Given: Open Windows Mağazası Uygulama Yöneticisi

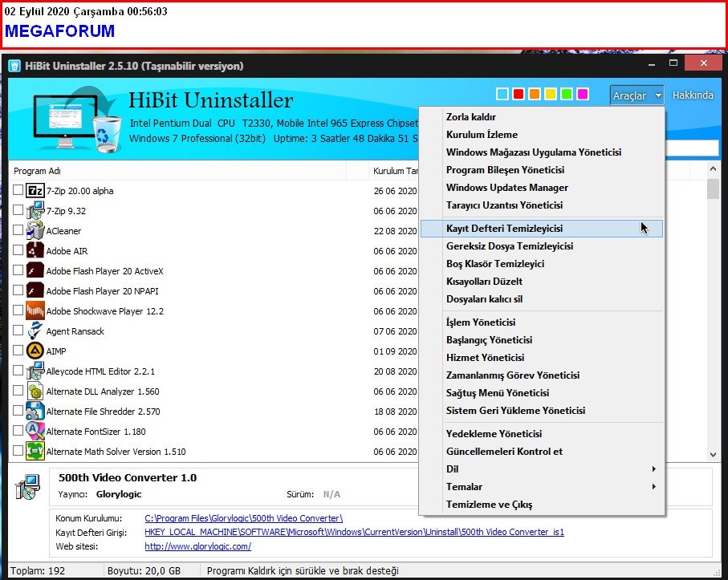Looking at the screenshot, I should (x=542, y=152).
